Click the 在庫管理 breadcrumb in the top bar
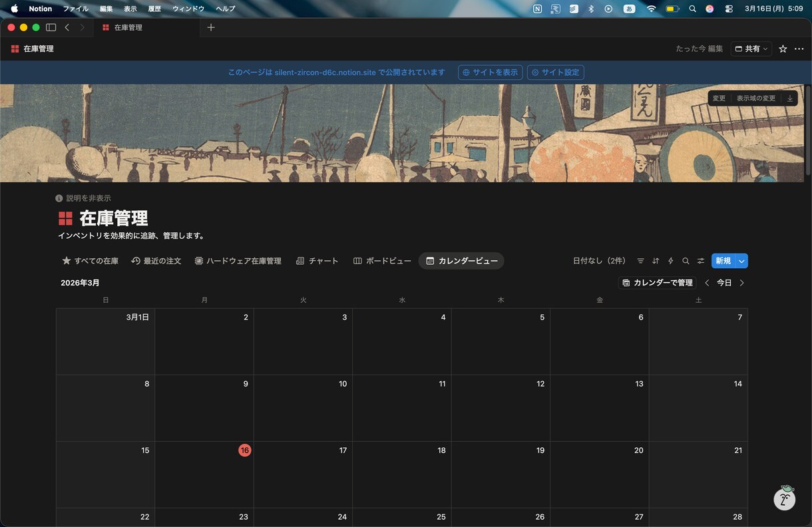The height and width of the screenshot is (527, 812). tap(33, 49)
